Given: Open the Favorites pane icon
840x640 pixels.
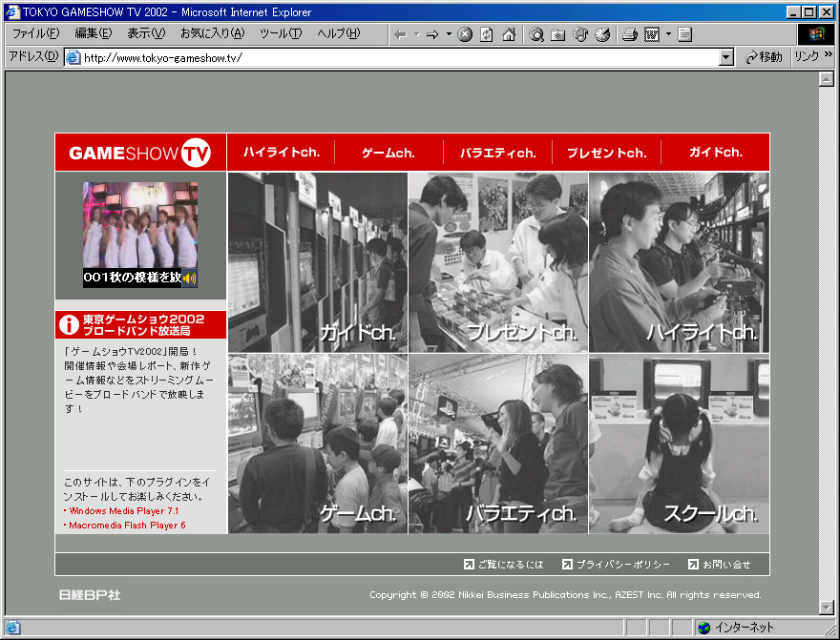Looking at the screenshot, I should [x=558, y=34].
